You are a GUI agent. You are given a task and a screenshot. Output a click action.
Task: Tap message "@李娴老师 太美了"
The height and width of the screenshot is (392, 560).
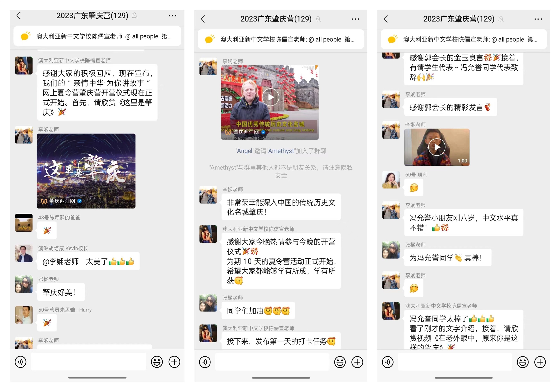88,261
